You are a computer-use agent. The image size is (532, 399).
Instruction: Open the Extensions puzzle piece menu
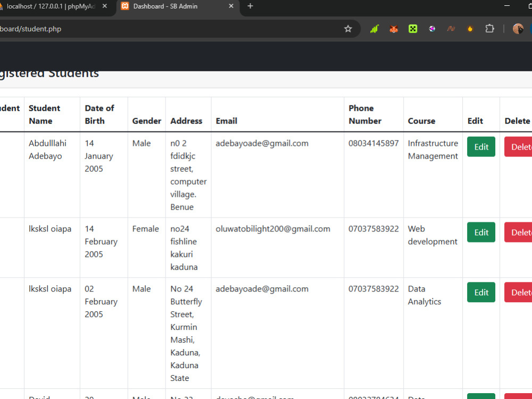(489, 29)
